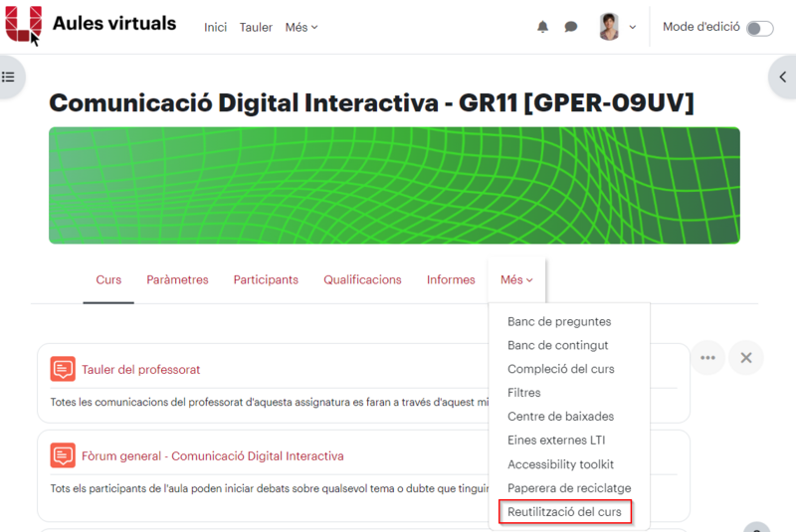Select Compleció del curs menu entry
The height and width of the screenshot is (532, 796).
561,369
